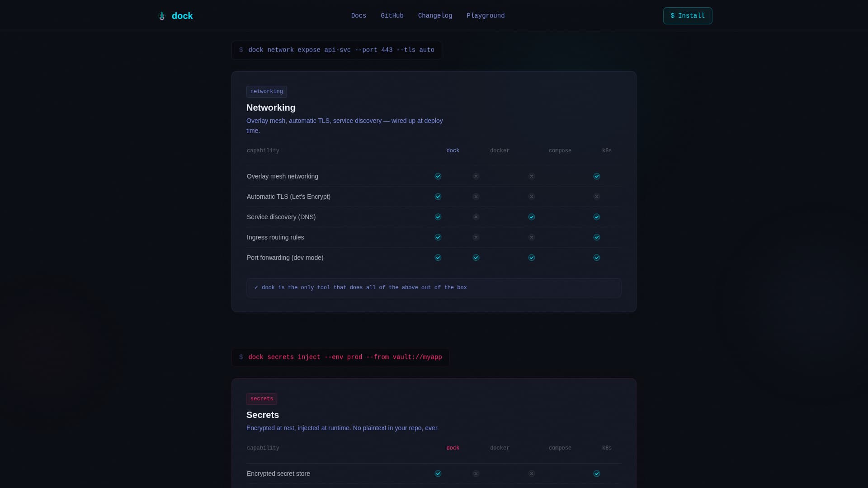Click Networking table 'capability' column header

263,151
